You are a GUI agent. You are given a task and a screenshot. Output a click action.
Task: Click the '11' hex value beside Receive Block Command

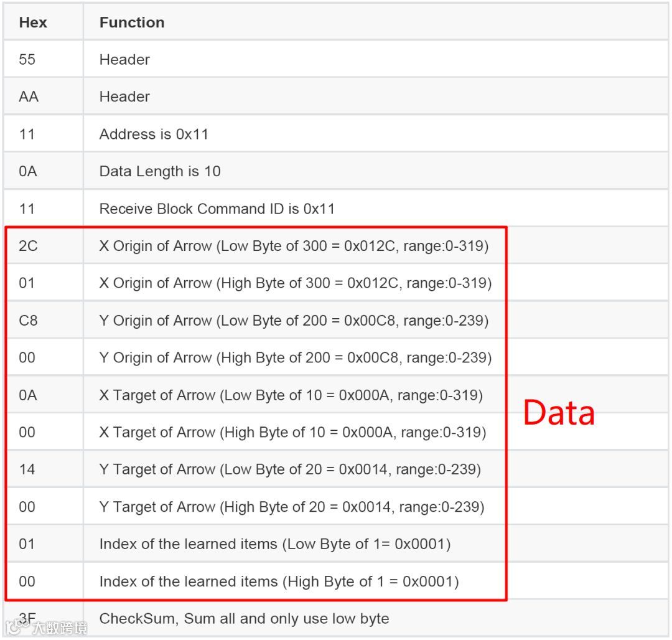pos(27,209)
